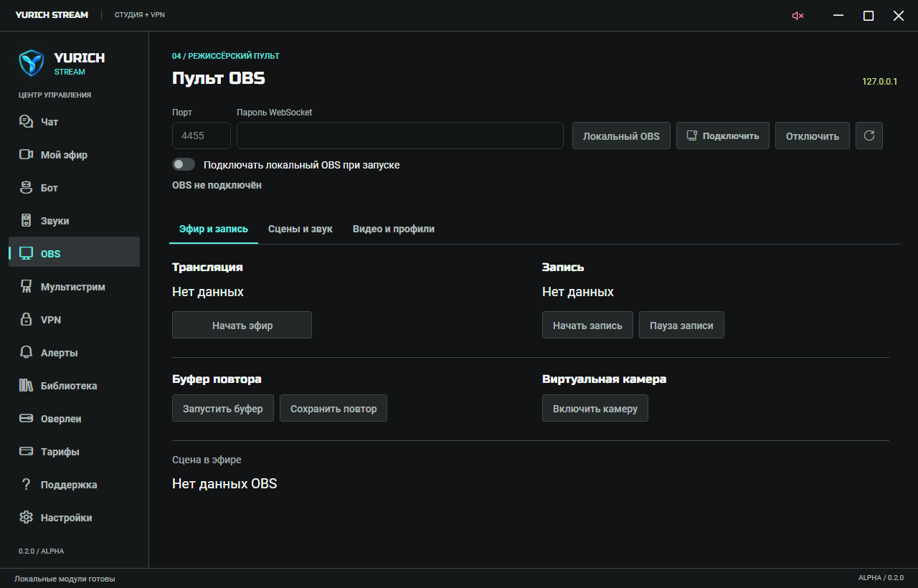Click the Нет данных OBS scene text
The image size is (918, 588).
coord(224,483)
